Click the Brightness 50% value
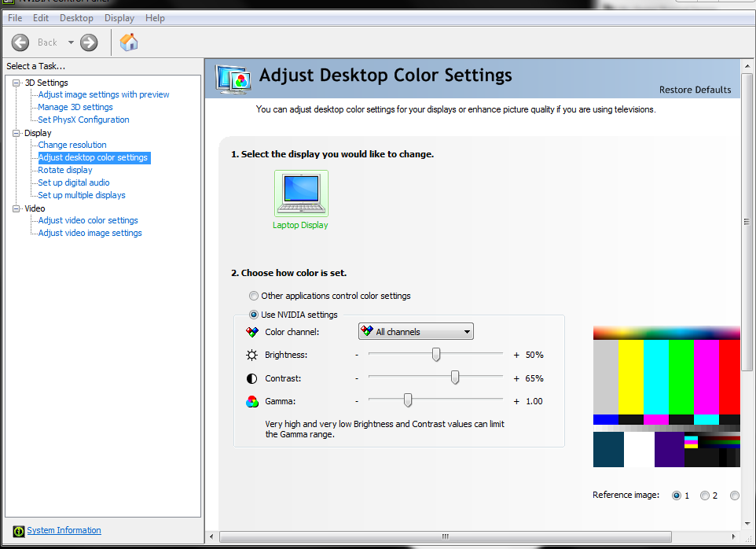This screenshot has width=756, height=549. [534, 355]
